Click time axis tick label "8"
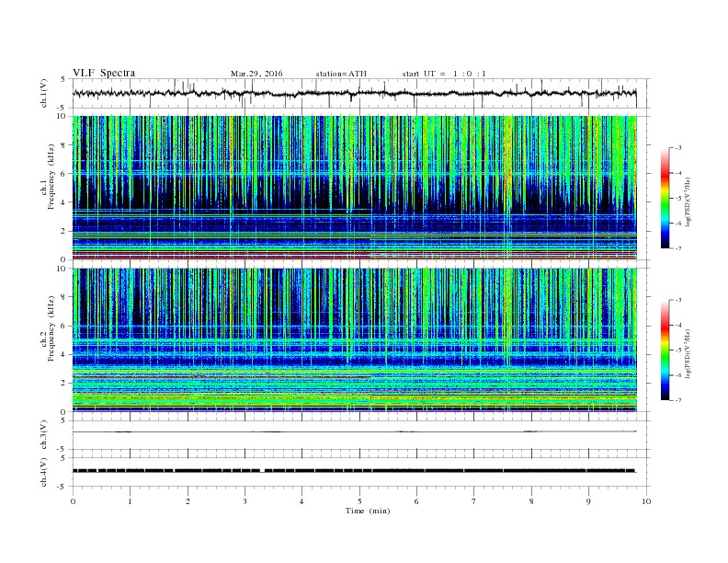This screenshot has width=728, height=563. click(531, 501)
